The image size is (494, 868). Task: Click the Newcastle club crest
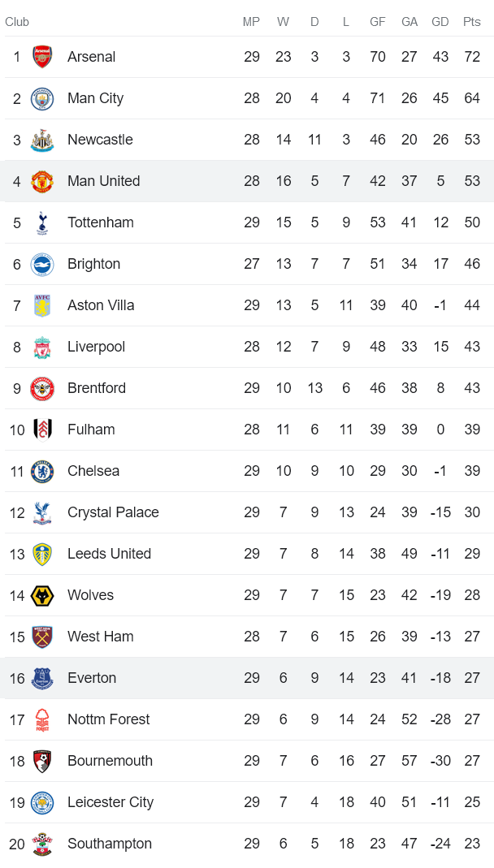tap(42, 140)
